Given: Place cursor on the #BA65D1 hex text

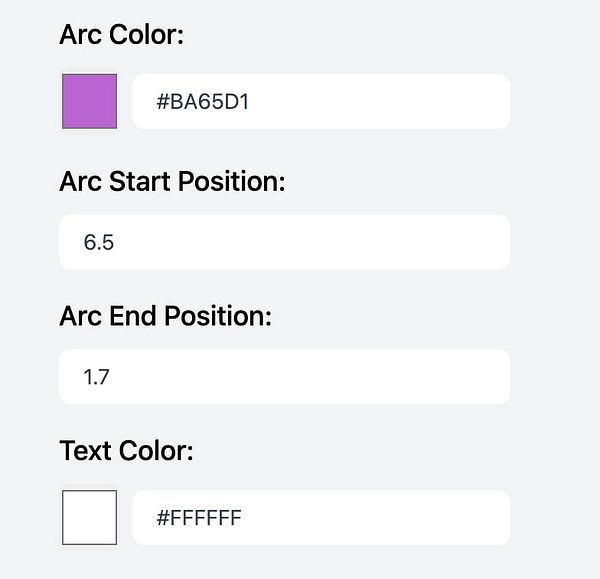Looking at the screenshot, I should (x=202, y=101).
